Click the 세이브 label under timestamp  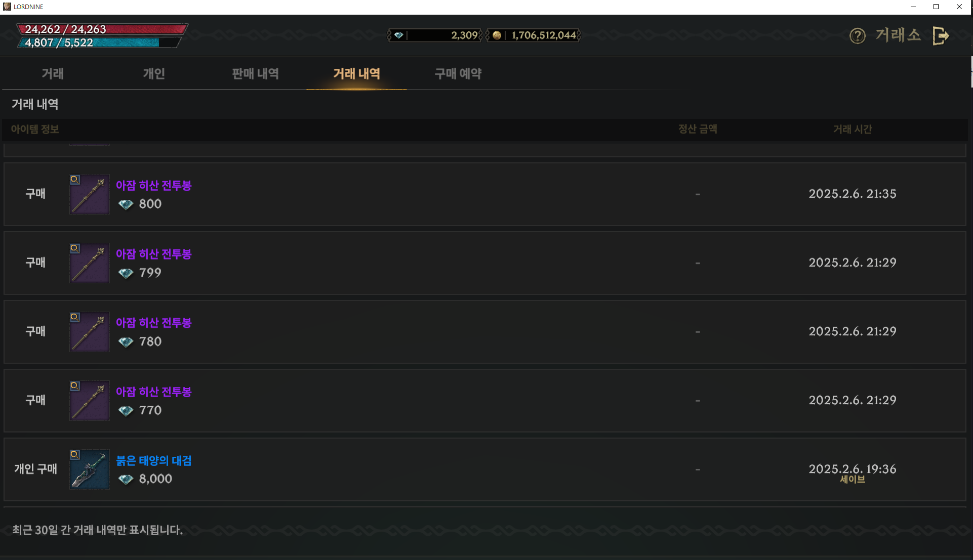(853, 480)
